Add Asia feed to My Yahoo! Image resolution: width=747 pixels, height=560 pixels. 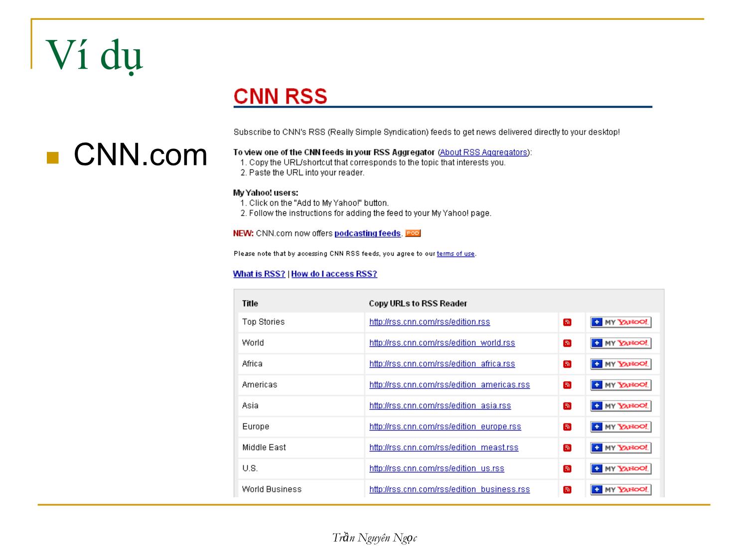[621, 406]
